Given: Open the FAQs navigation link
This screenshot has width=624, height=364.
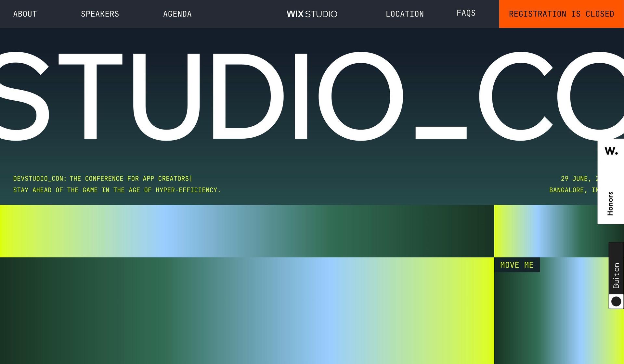Looking at the screenshot, I should [466, 13].
